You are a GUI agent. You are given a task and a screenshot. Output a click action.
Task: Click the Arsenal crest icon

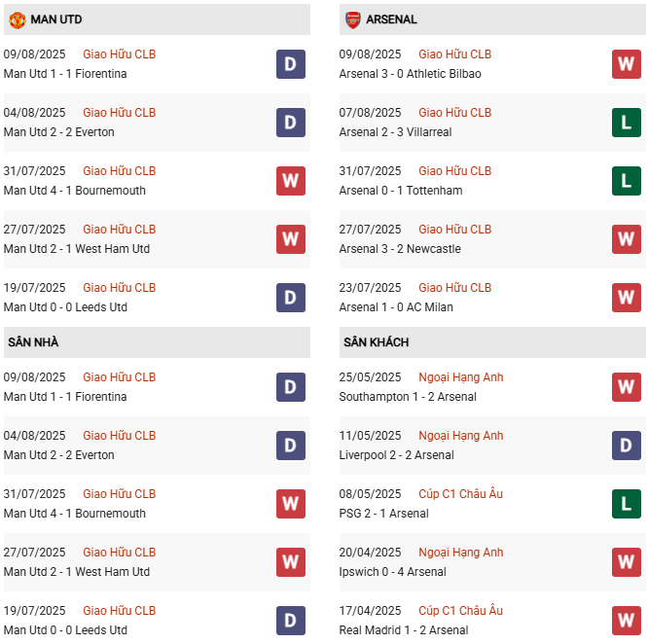352,19
